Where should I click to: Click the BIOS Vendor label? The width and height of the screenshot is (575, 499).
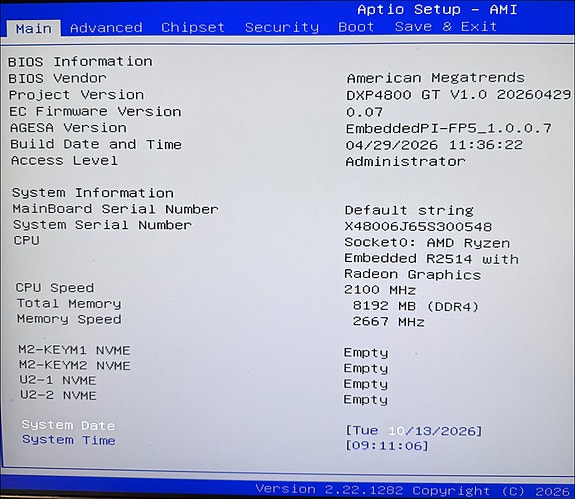[57, 78]
